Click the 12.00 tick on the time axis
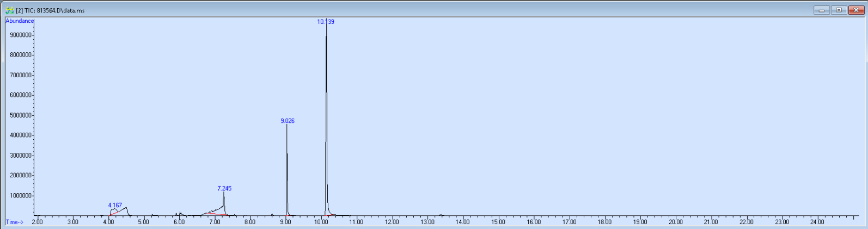 coord(392,222)
